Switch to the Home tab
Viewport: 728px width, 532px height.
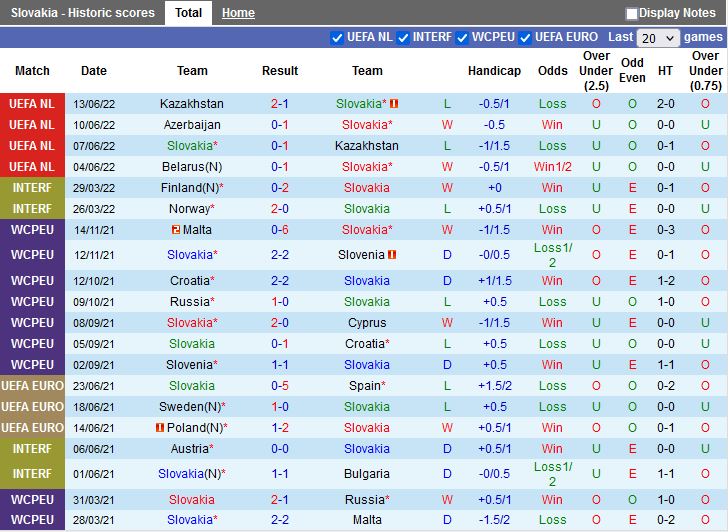click(238, 13)
